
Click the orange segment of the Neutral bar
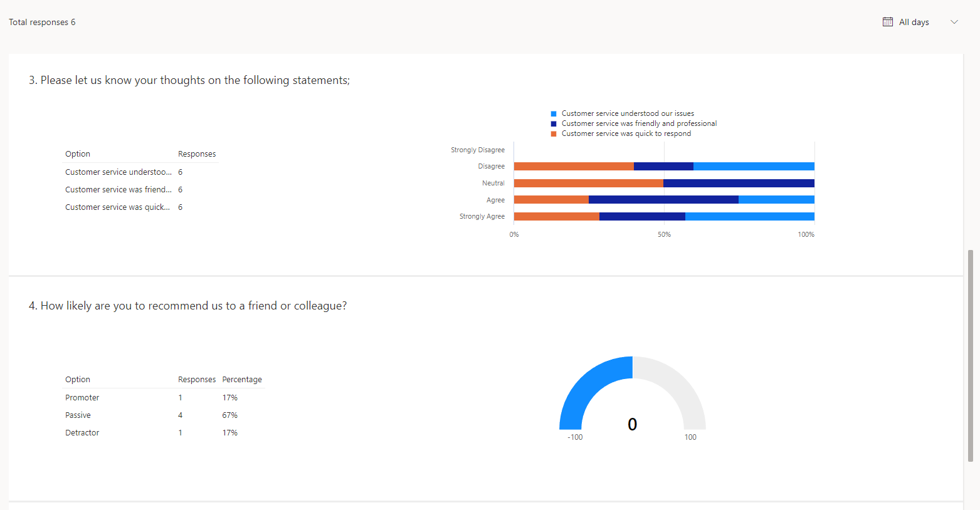(x=589, y=183)
